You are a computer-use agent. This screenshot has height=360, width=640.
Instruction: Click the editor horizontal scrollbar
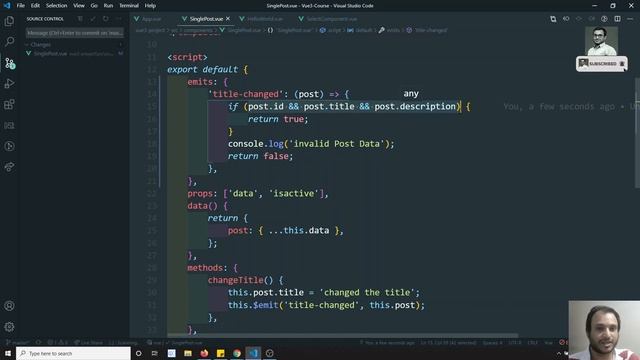tap(343, 335)
